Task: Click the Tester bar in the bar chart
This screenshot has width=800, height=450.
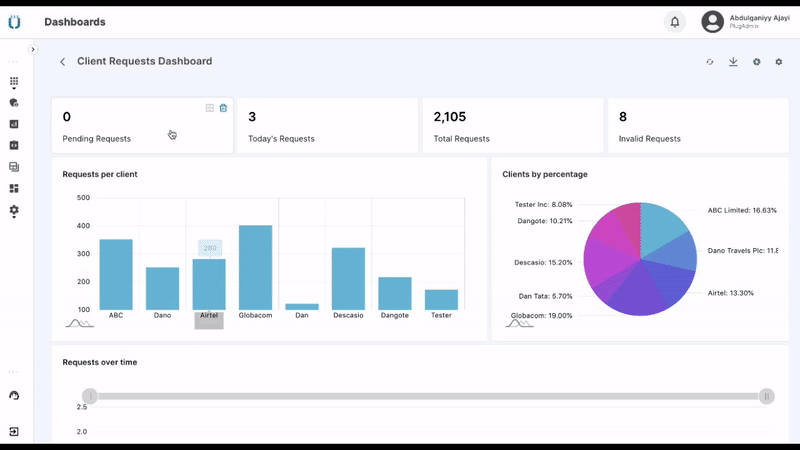Action: coord(441,299)
